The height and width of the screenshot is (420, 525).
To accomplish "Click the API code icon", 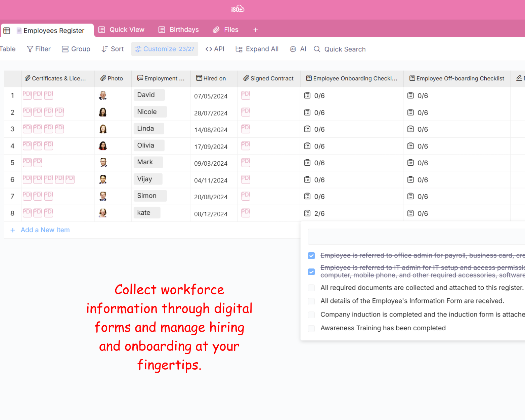I will pyautogui.click(x=209, y=49).
